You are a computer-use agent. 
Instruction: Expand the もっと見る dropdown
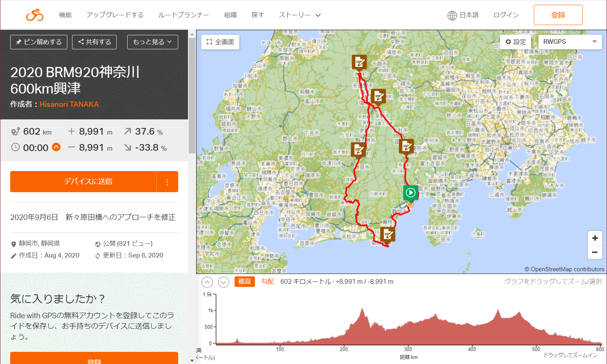point(153,42)
